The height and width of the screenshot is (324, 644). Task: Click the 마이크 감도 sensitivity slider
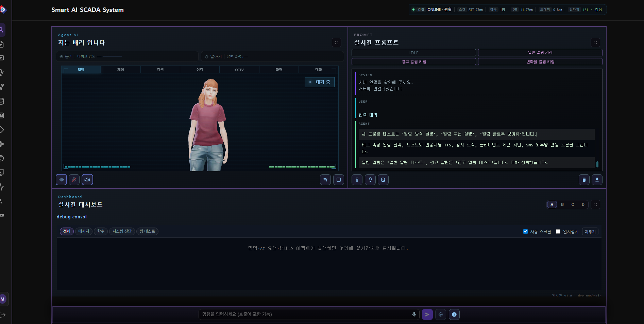tap(113, 56)
